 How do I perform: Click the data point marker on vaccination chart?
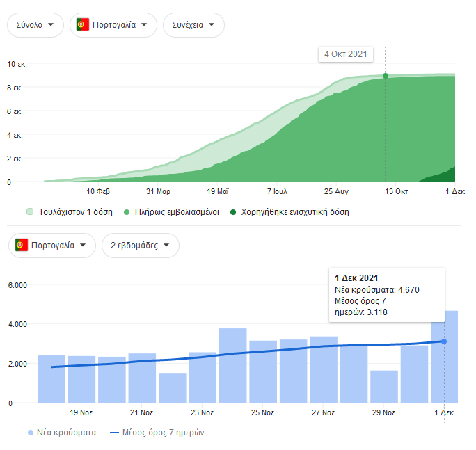click(386, 76)
